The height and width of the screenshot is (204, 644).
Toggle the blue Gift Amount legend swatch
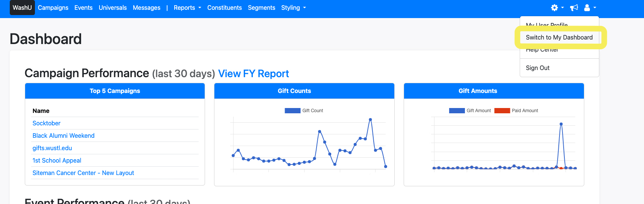(x=457, y=111)
